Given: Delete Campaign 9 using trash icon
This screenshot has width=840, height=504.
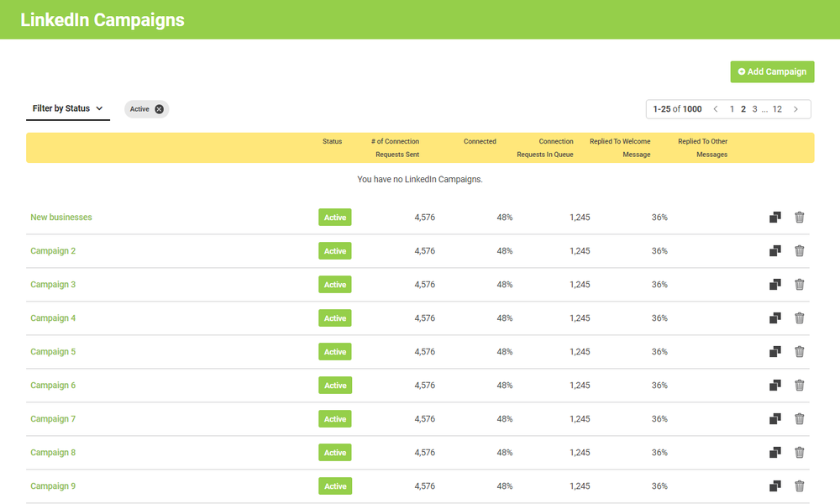Looking at the screenshot, I should [800, 486].
